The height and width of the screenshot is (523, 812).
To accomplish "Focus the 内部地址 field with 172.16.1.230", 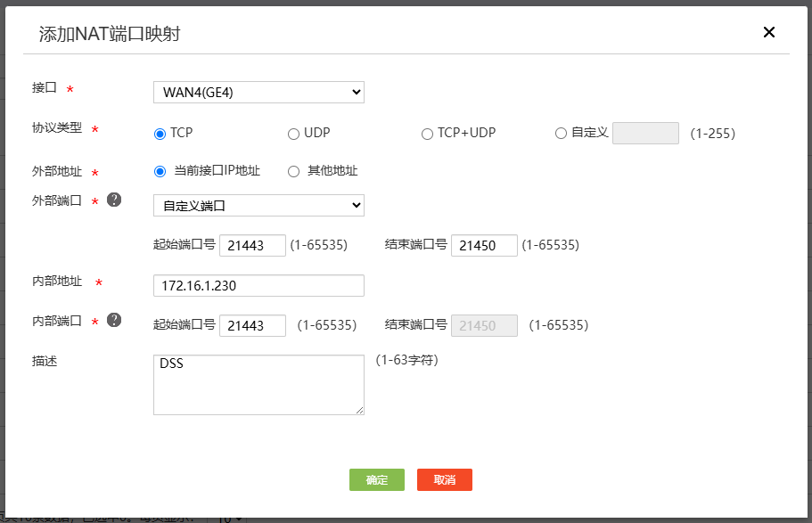I will [258, 285].
